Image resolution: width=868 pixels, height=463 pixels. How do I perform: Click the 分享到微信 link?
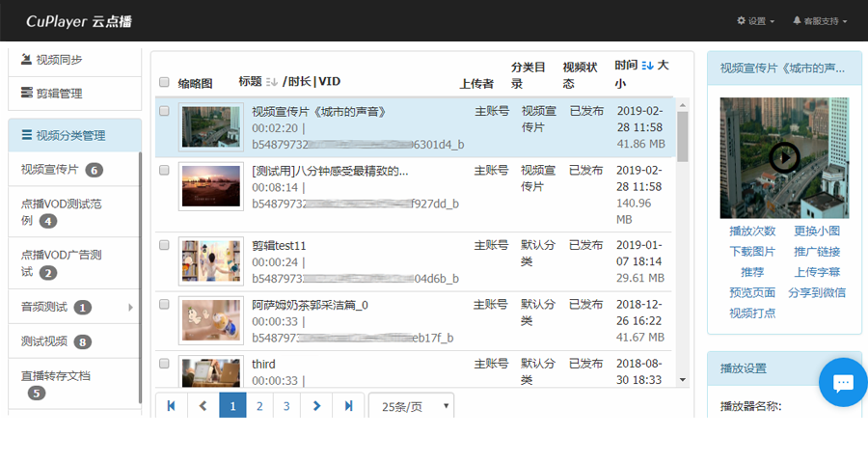817,292
